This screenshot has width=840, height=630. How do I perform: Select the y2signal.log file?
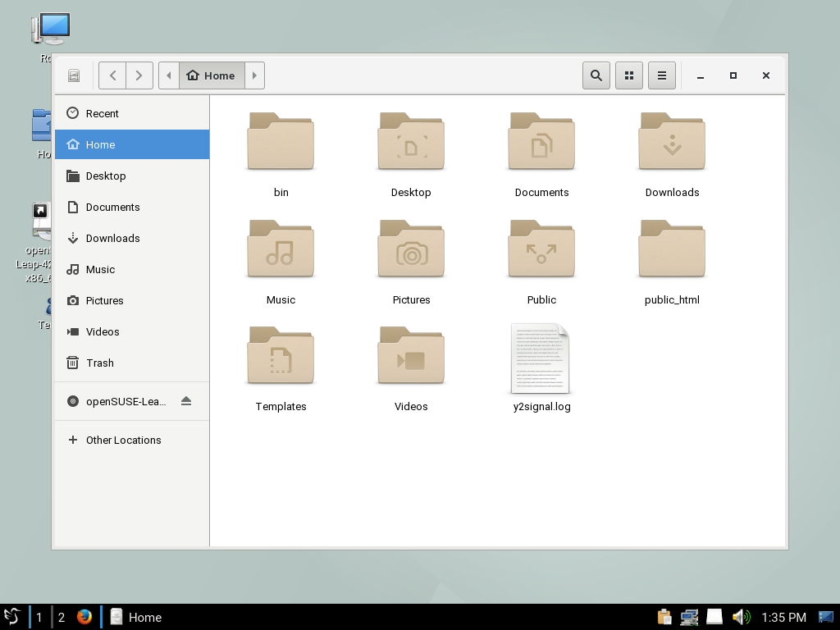click(x=541, y=359)
